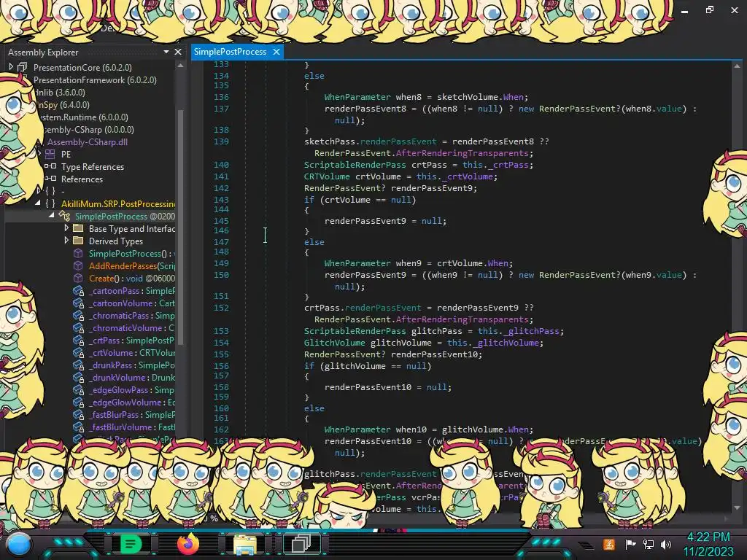This screenshot has width=747, height=560.
Task: Close the SimplePostProcess tab
Action: pyautogui.click(x=276, y=52)
